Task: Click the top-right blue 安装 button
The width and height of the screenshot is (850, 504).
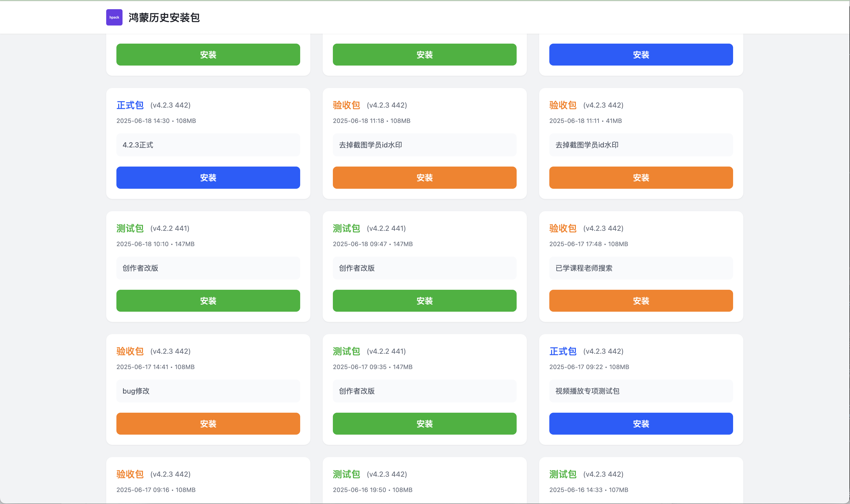Action: 641,54
